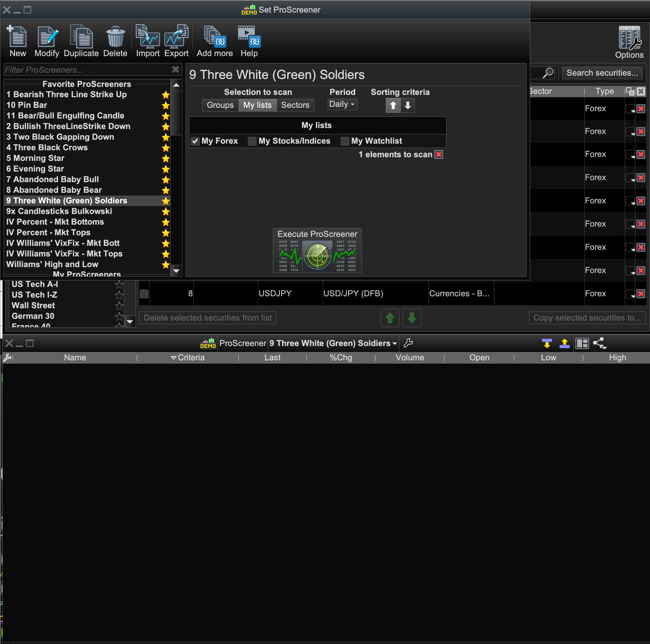The width and height of the screenshot is (650, 644).
Task: Click the wrench settings icon beside screener name
Action: coord(408,343)
